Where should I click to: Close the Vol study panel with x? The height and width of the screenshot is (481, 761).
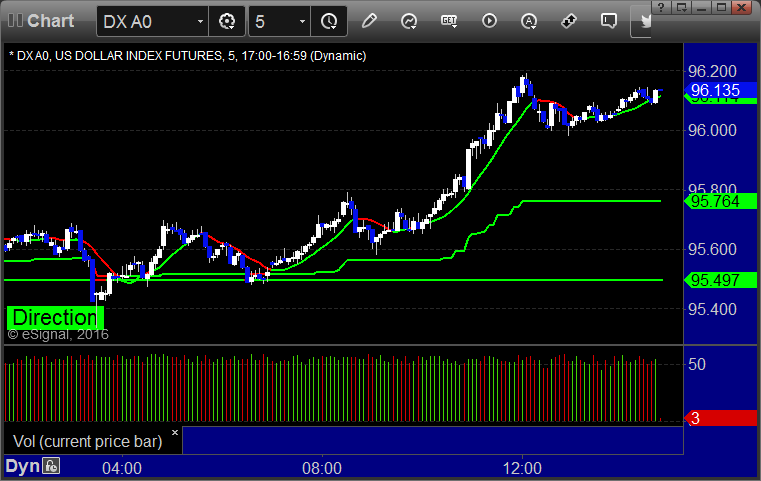point(175,432)
